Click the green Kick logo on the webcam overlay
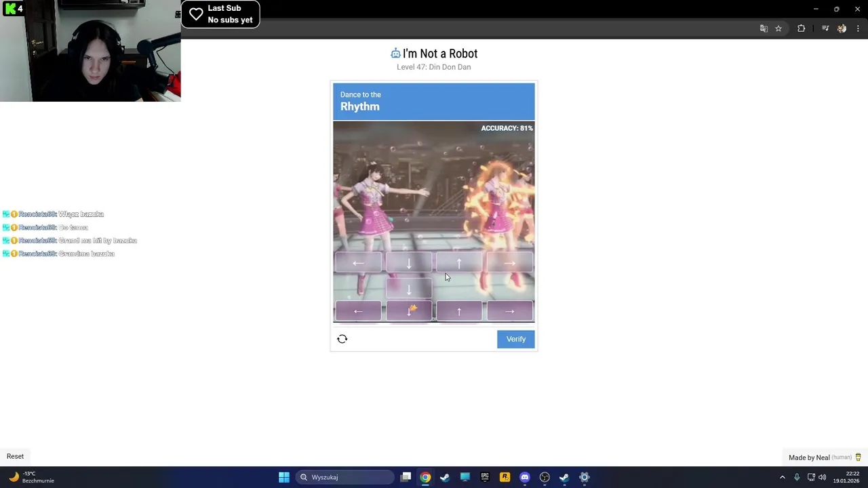The height and width of the screenshot is (488, 868). click(9, 8)
